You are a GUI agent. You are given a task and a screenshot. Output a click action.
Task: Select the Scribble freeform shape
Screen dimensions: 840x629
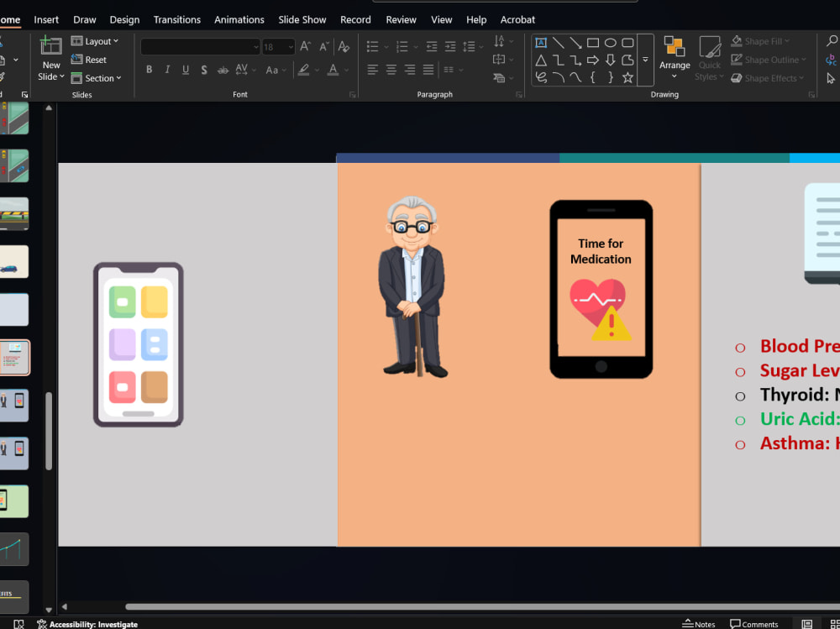tap(541, 78)
